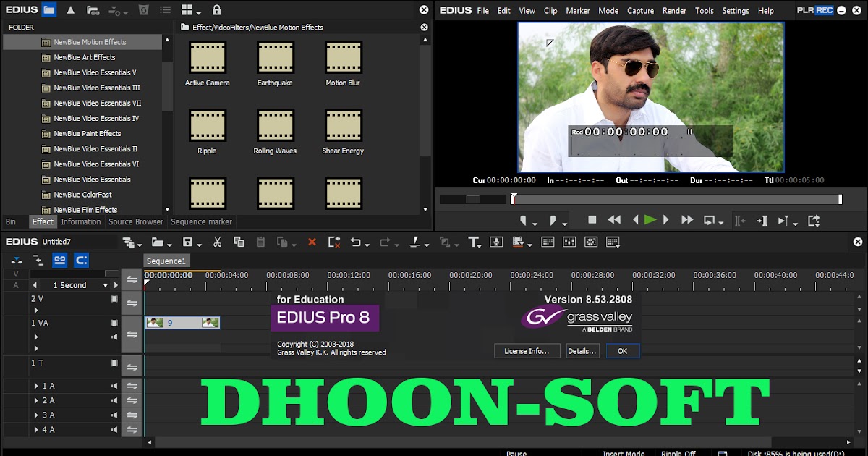Click the Cut scissors icon in timeline toolbar
Image resolution: width=868 pixels, height=456 pixels.
tap(217, 242)
